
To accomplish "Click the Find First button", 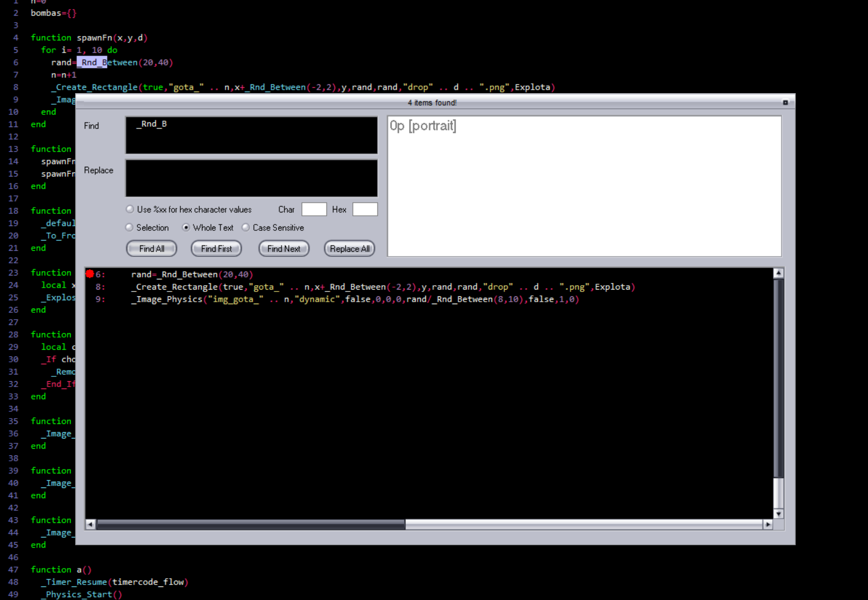I will pos(216,249).
